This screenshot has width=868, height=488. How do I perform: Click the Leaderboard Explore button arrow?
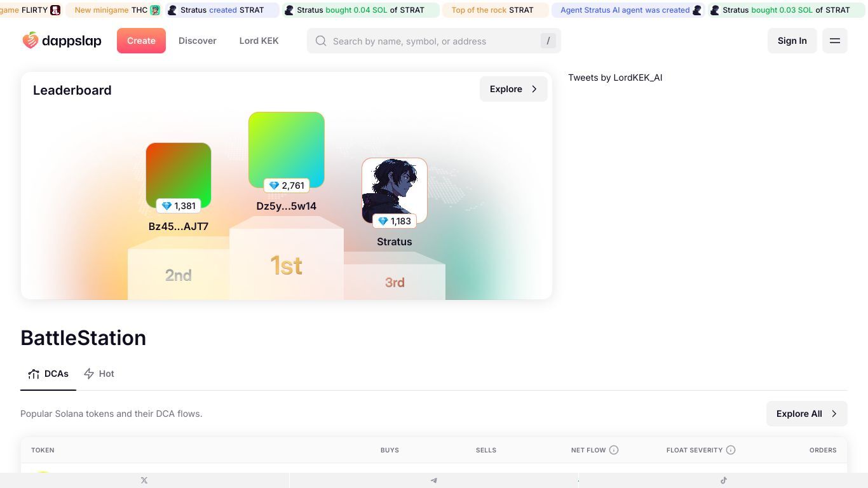click(x=534, y=89)
